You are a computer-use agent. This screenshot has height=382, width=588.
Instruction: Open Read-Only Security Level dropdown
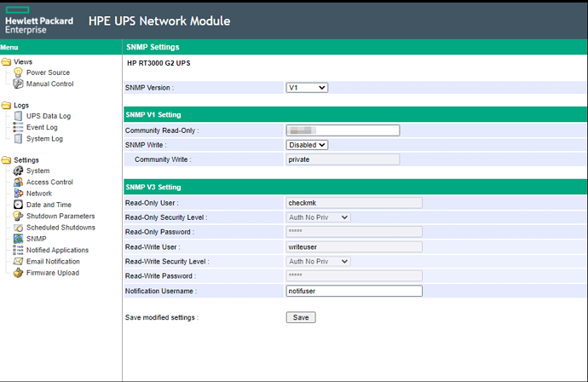[318, 217]
